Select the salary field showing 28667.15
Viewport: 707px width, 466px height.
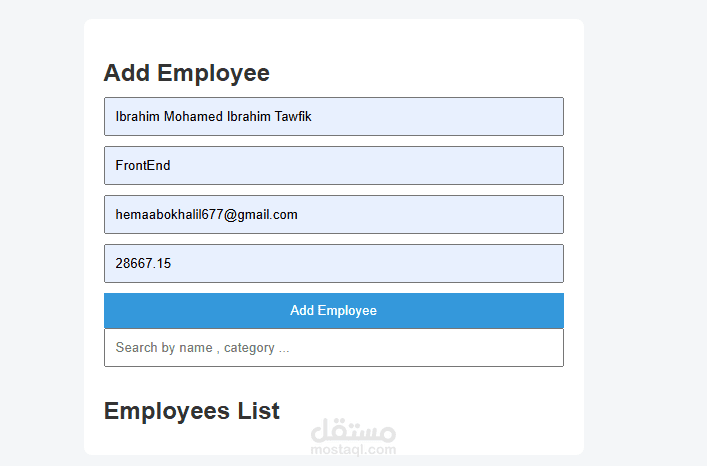[x=333, y=263]
